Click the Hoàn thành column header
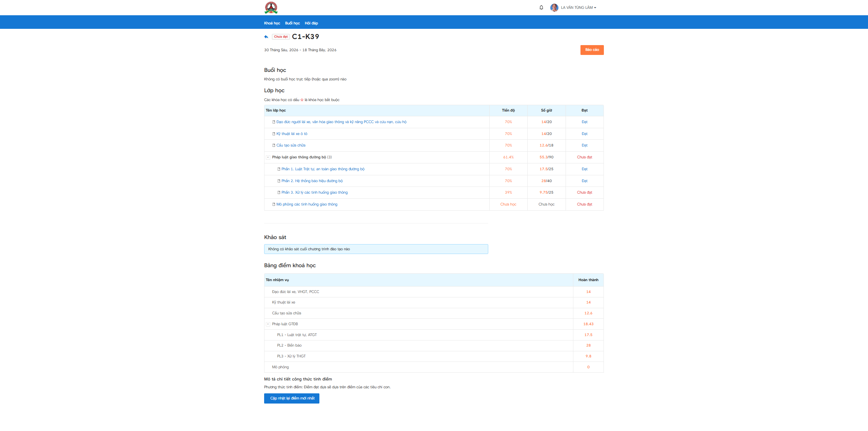The image size is (868, 431). click(x=588, y=280)
